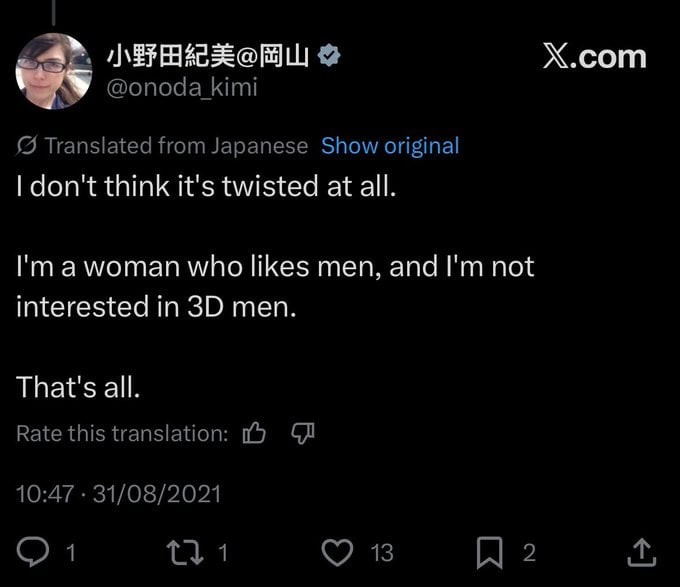Like the tweet with the heart icon
The image size is (680, 587).
tap(338, 551)
